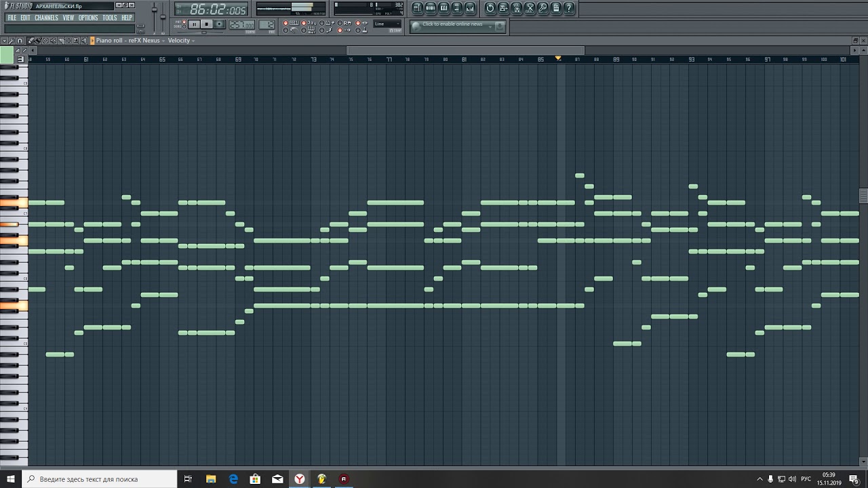The width and height of the screenshot is (868, 488).
Task: Open the VIEW menu
Action: point(68,18)
